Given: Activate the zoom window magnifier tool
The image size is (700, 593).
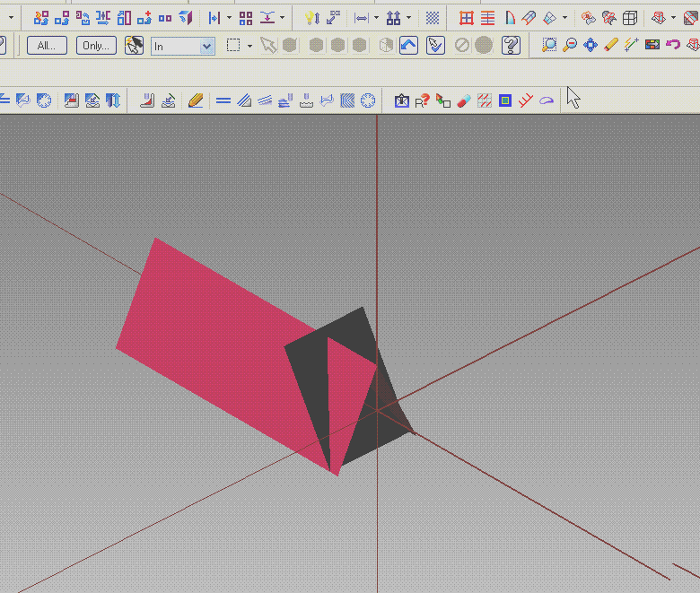Looking at the screenshot, I should coord(549,45).
